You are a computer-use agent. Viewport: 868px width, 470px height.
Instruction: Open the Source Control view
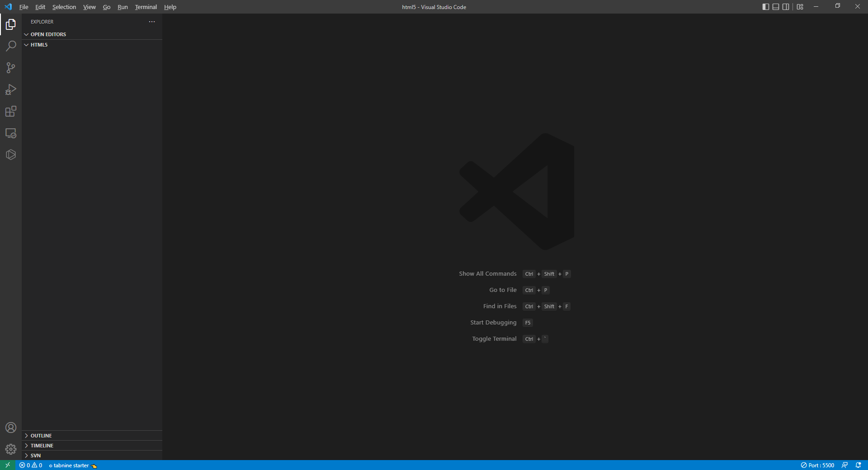11,68
